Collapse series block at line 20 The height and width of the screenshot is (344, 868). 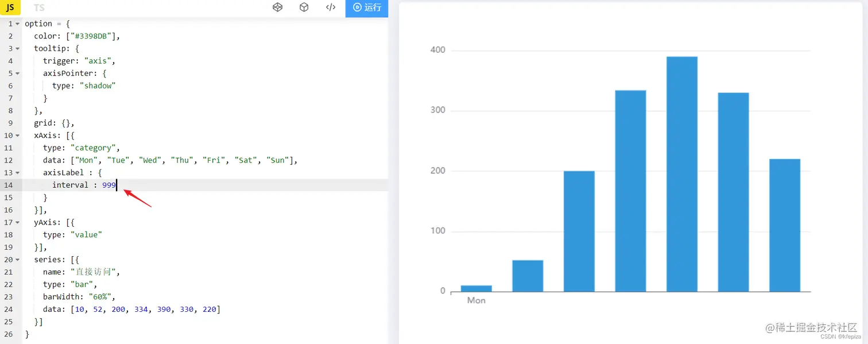coord(18,260)
